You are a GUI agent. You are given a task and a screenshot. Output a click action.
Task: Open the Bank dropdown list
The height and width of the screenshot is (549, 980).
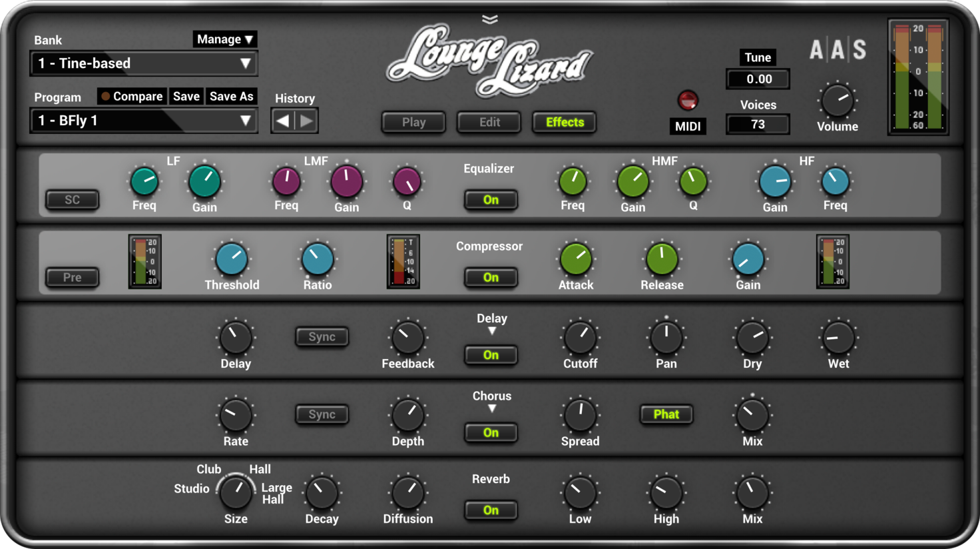click(x=144, y=63)
